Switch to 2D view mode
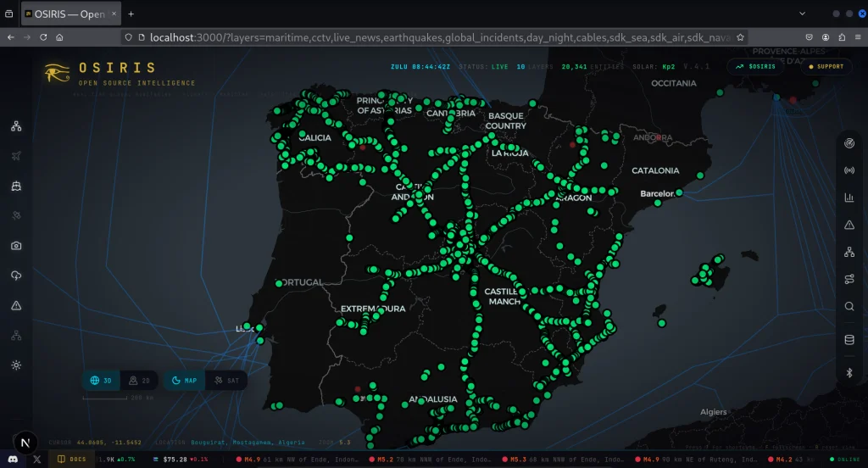Screen dimensions: 868x468 (x=140, y=381)
